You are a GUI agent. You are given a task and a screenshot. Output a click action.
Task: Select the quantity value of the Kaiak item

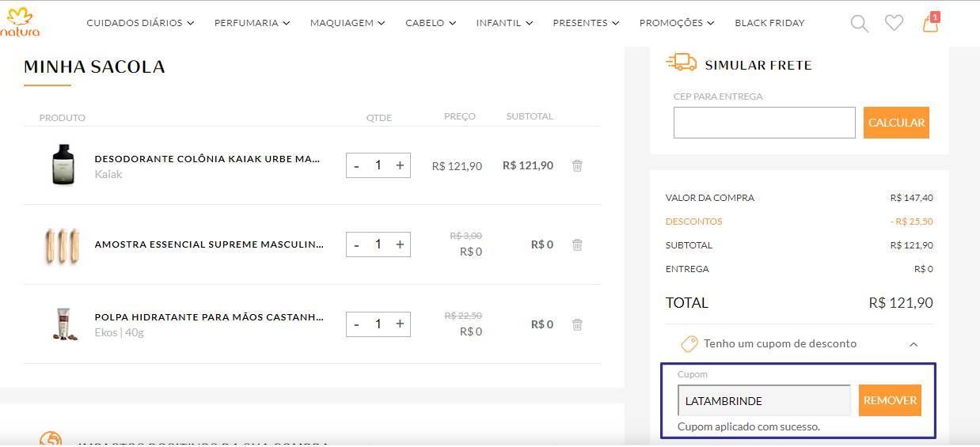point(378,165)
